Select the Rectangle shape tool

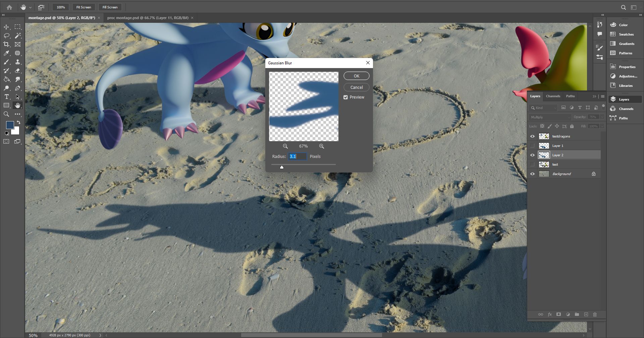click(x=6, y=106)
